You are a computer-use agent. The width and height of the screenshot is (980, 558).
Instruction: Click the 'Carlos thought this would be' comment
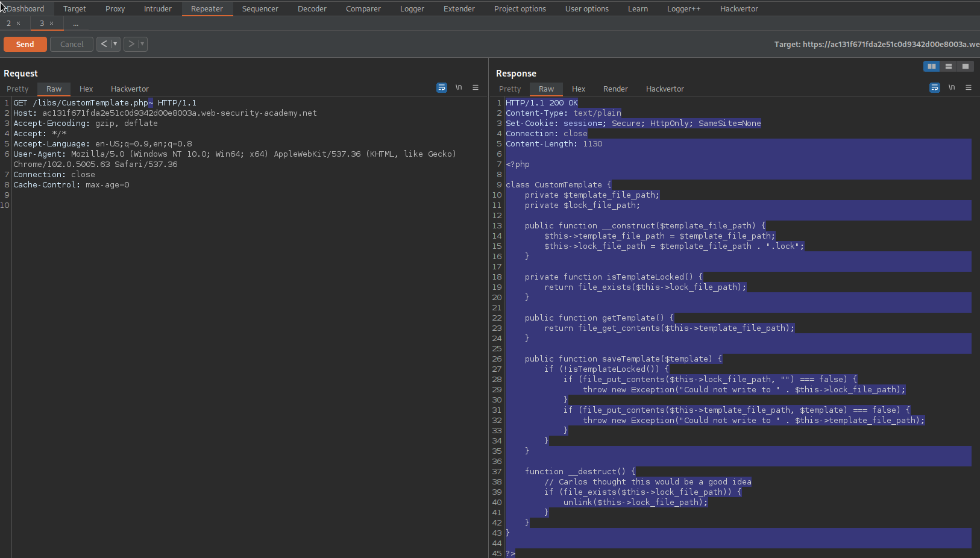[x=648, y=482]
